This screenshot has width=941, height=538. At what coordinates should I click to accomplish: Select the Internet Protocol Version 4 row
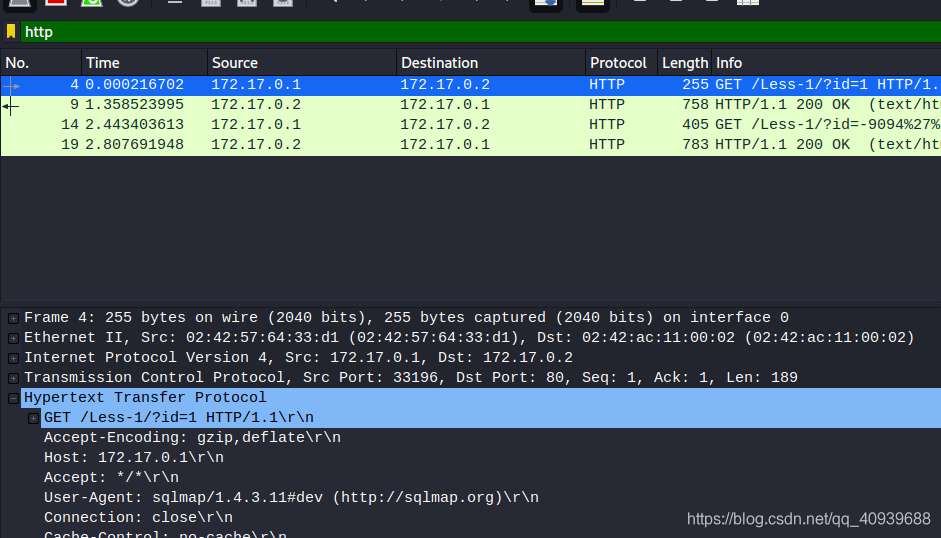coord(298,357)
